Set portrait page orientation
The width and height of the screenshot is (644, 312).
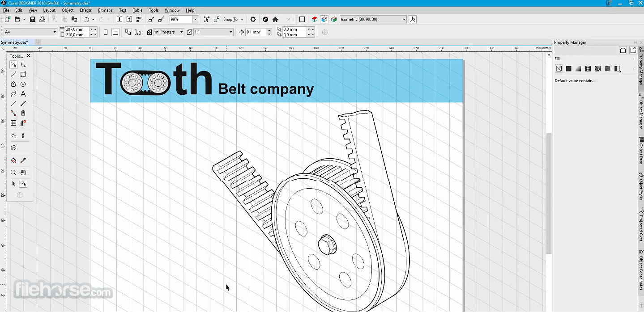point(106,32)
